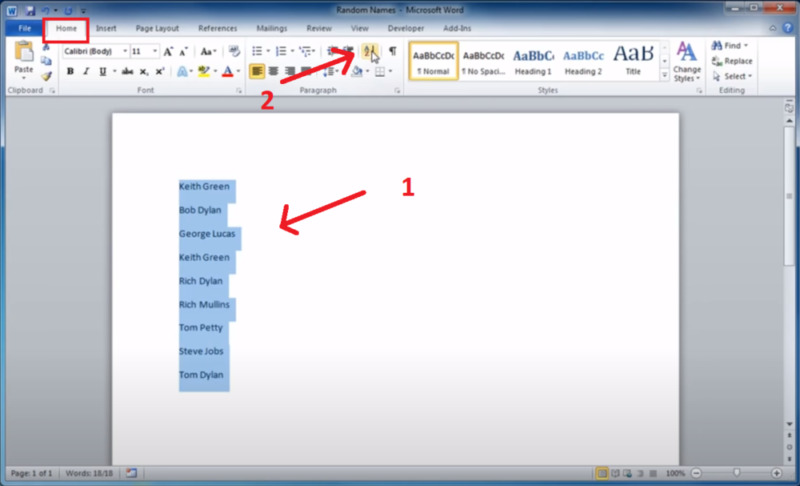This screenshot has width=800, height=486.
Task: Select the Format Painter brush
Action: pyautogui.click(x=46, y=76)
